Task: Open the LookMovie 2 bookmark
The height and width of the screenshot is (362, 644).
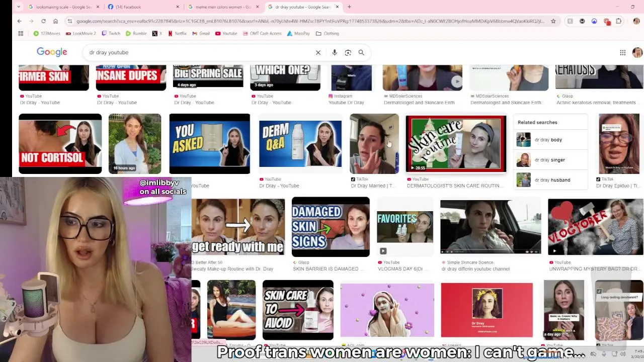Action: pos(80,33)
